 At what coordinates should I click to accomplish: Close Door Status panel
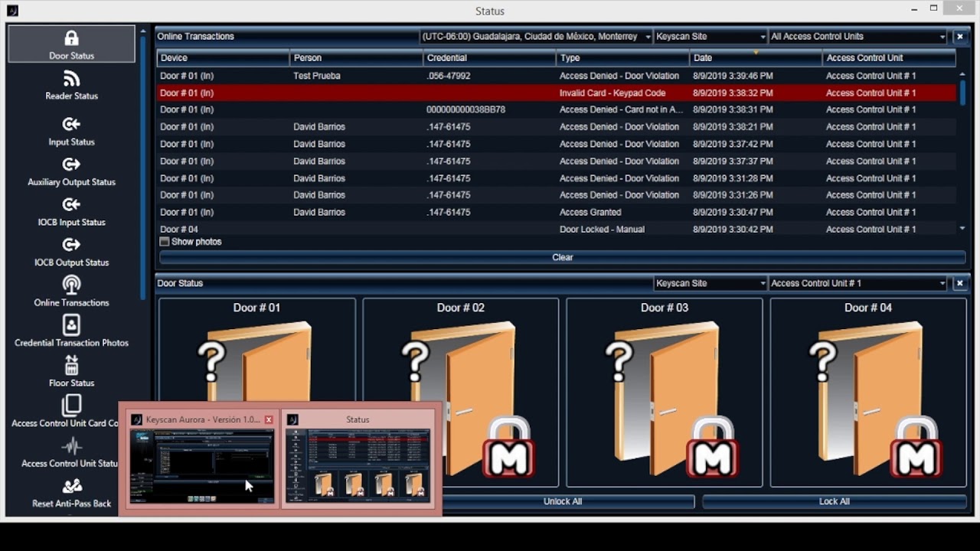coord(960,283)
